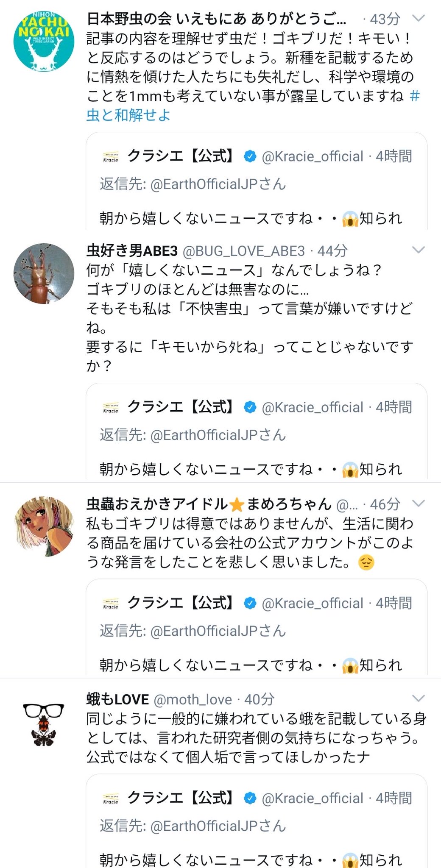This screenshot has height=868, width=441.
Task: Open the dropdown arrow on the 蛾もLOVE tweet
Action: click(418, 698)
